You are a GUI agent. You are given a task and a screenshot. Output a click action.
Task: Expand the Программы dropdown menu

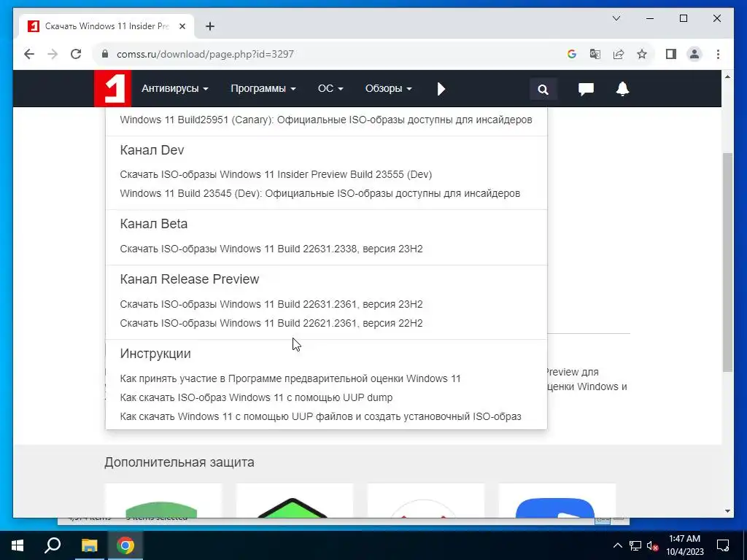tap(263, 88)
